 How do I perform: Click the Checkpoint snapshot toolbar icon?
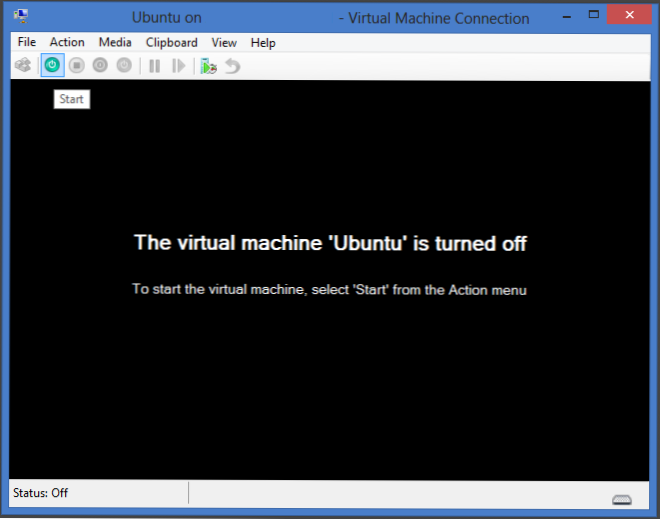pos(208,66)
